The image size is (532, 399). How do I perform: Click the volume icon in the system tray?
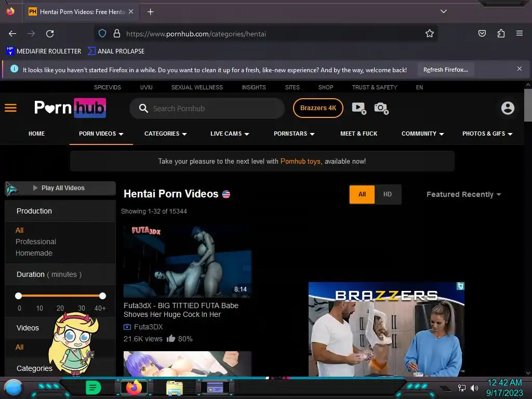click(474, 388)
